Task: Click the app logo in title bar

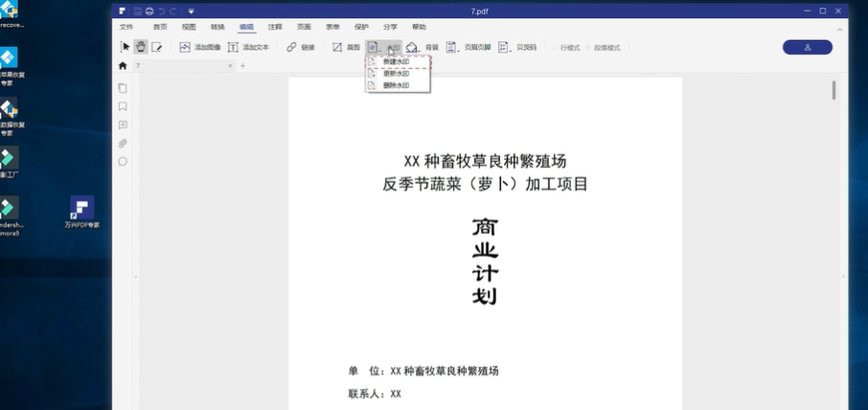Action: (x=122, y=11)
